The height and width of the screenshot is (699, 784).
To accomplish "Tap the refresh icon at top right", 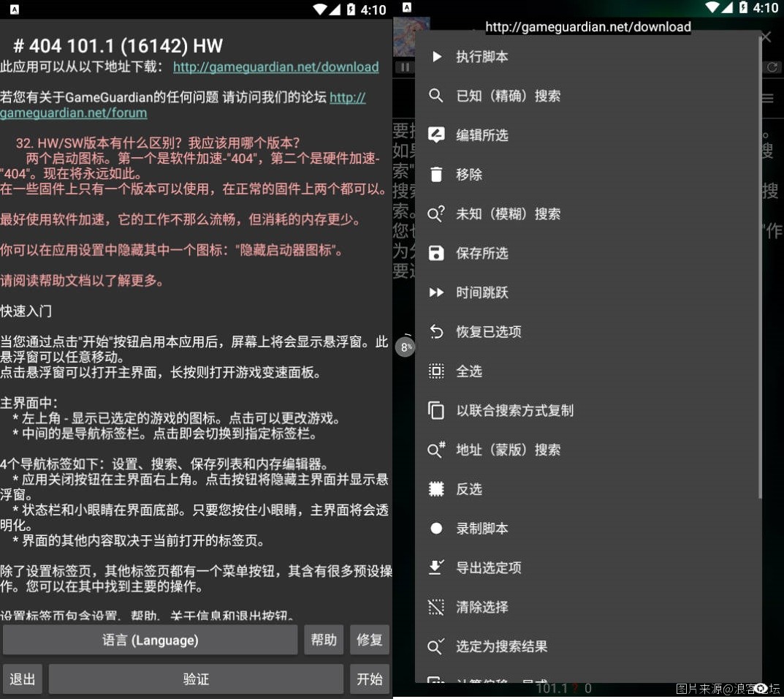I will pos(772,67).
